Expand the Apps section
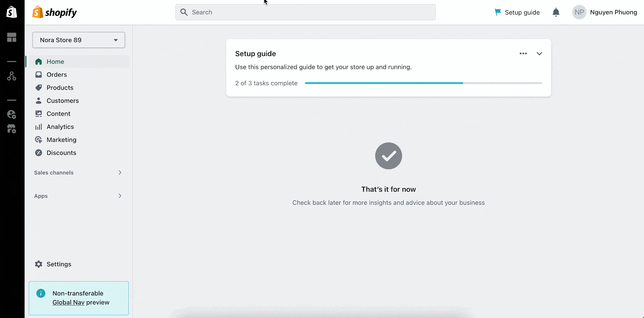Viewport: 644px width, 318px height. click(78, 196)
